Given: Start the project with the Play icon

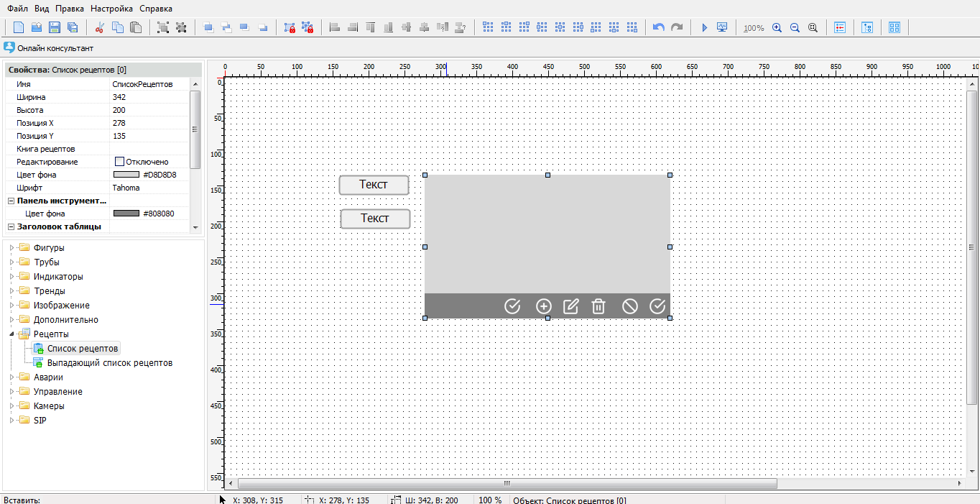Looking at the screenshot, I should 704,27.
